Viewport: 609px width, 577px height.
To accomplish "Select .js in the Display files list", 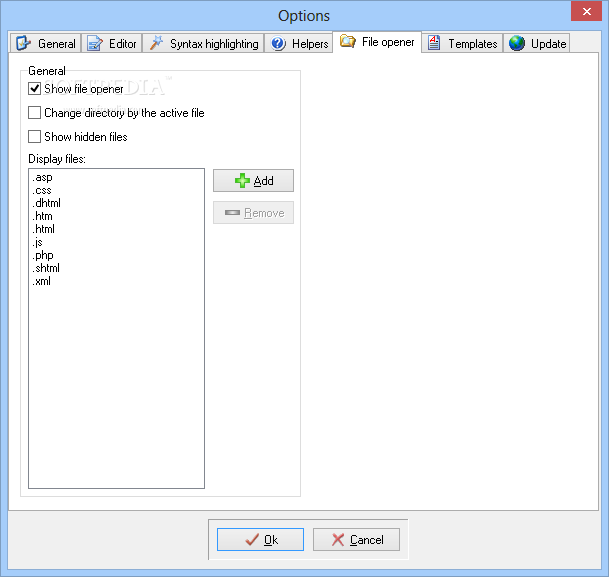I will coord(116,242).
